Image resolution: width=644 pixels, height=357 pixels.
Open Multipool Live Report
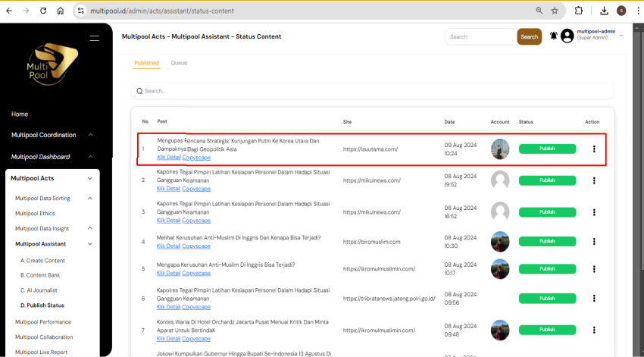pos(41,352)
